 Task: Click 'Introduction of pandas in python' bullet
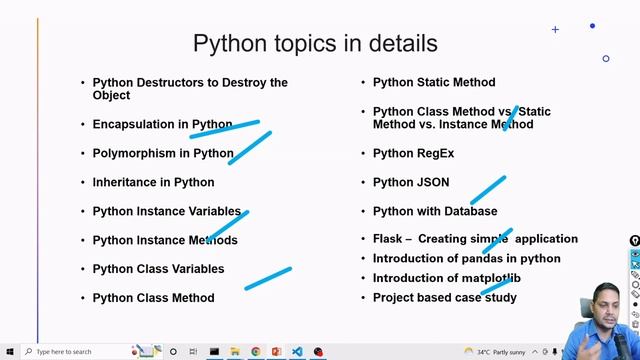point(467,258)
